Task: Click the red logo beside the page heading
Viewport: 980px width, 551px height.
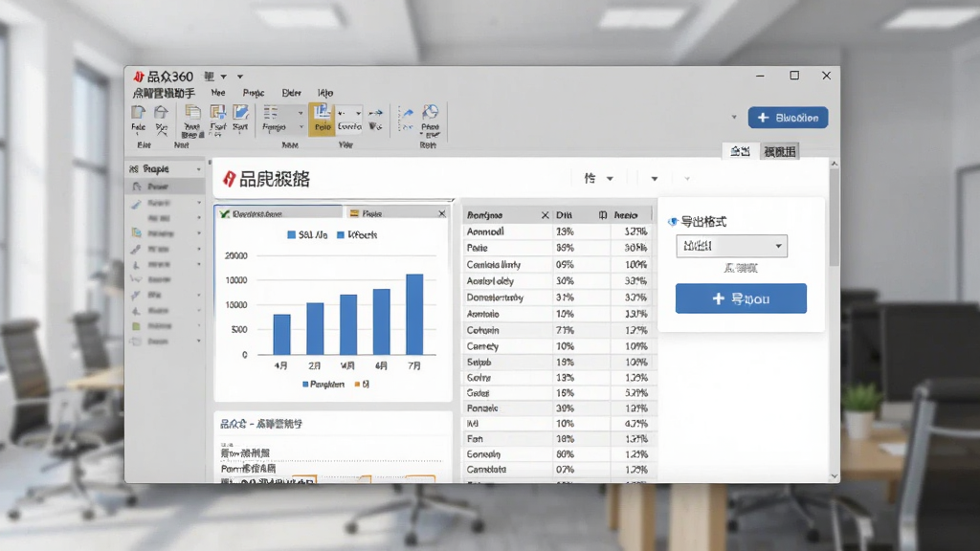Action: tap(229, 179)
